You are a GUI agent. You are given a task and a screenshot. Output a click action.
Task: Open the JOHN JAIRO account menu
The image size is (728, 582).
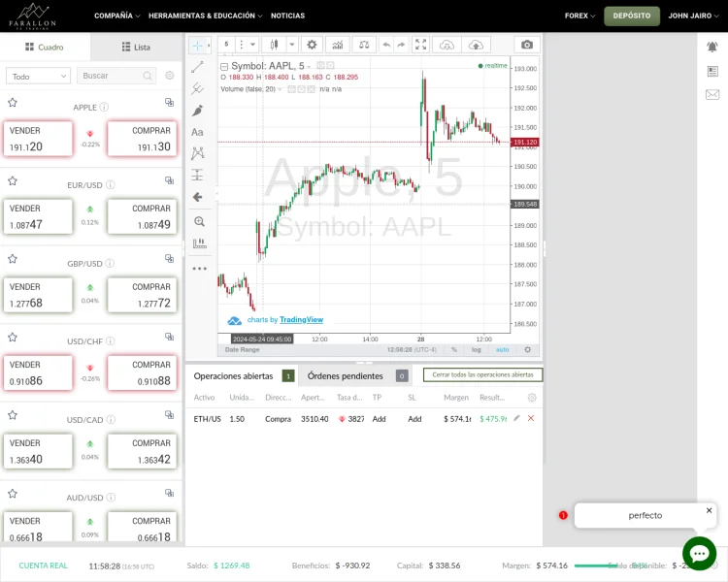click(693, 16)
